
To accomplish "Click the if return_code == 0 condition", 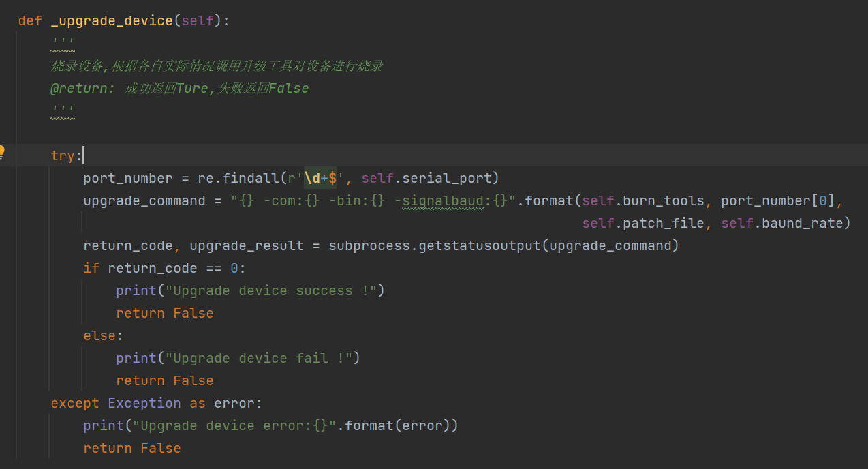I will (x=164, y=268).
